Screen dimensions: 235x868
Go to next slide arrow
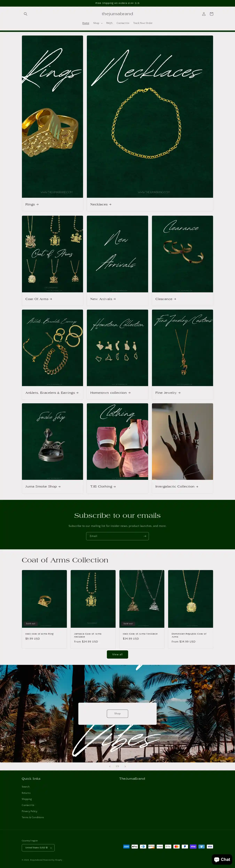coord(125,766)
